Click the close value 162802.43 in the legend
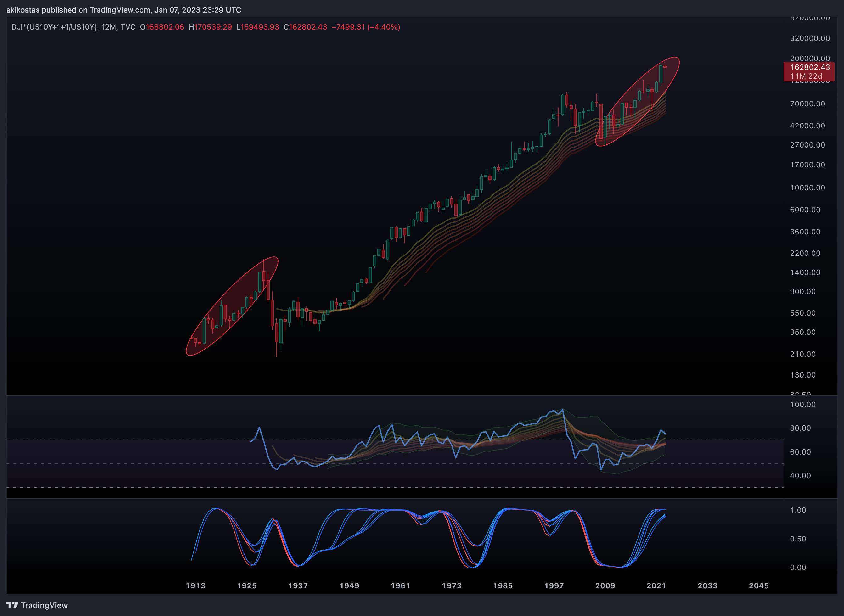 308,27
